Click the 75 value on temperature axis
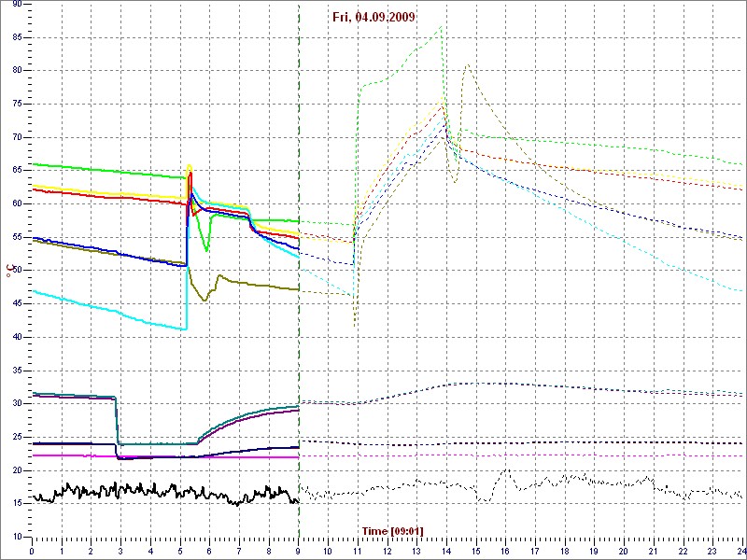 point(17,105)
